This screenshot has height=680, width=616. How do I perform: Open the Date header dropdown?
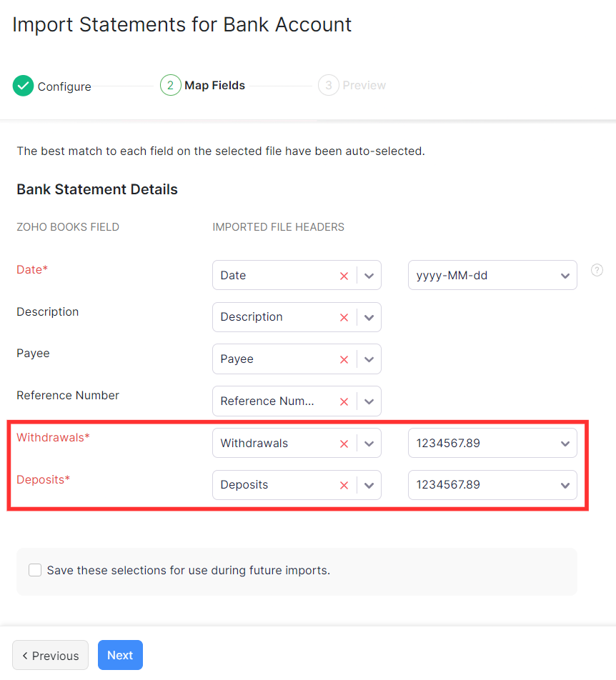[369, 275]
